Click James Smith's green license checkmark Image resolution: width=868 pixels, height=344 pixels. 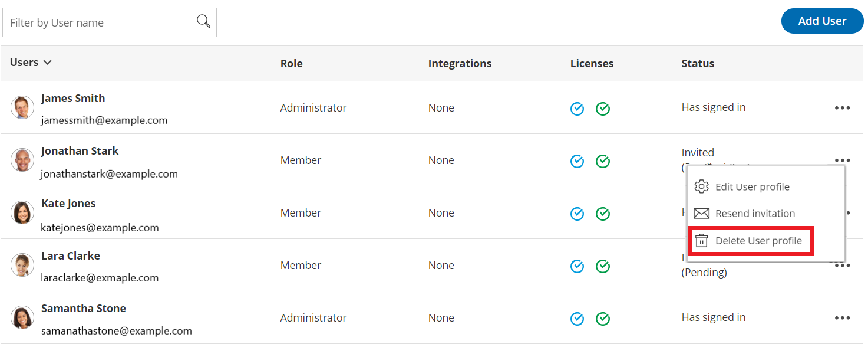[x=602, y=109]
